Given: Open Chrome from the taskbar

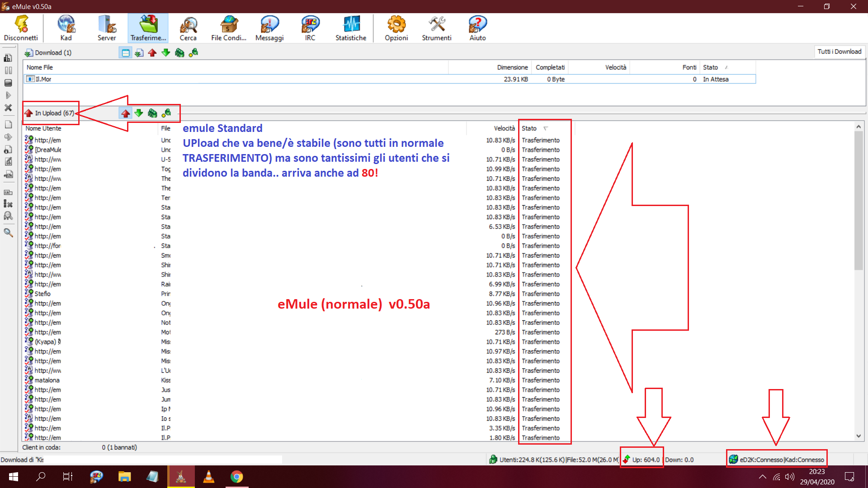Looking at the screenshot, I should click(x=236, y=477).
